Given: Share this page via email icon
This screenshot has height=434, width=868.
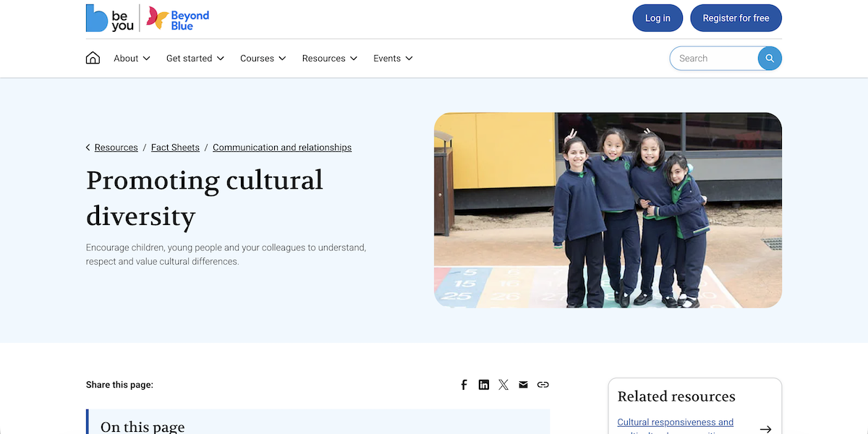Looking at the screenshot, I should (x=523, y=385).
